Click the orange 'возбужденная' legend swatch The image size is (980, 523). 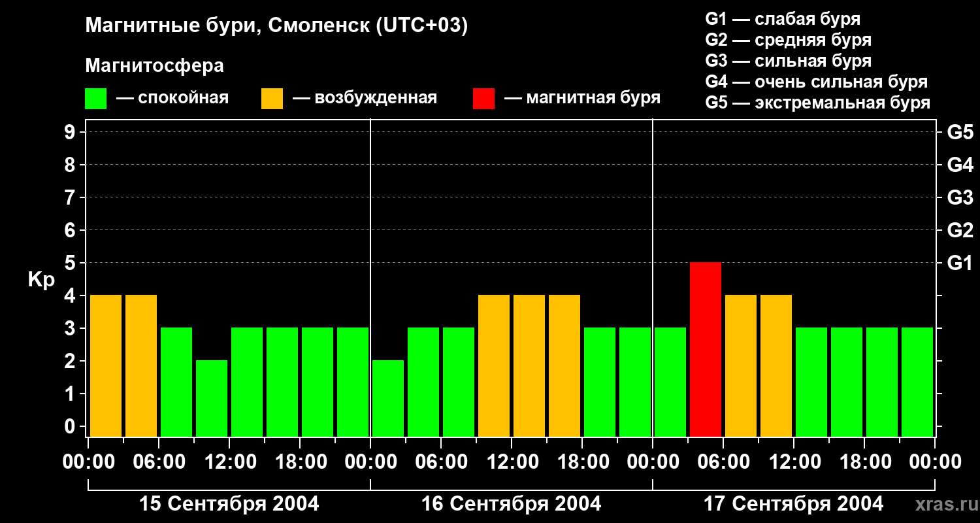pos(272,99)
